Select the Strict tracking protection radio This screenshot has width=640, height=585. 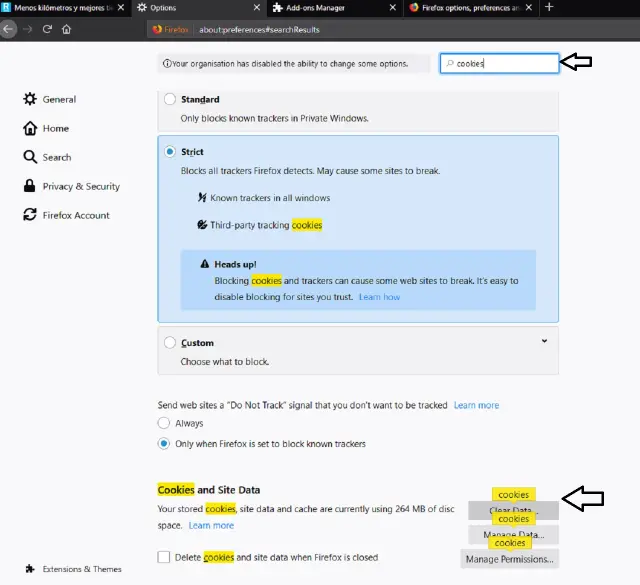coord(170,151)
